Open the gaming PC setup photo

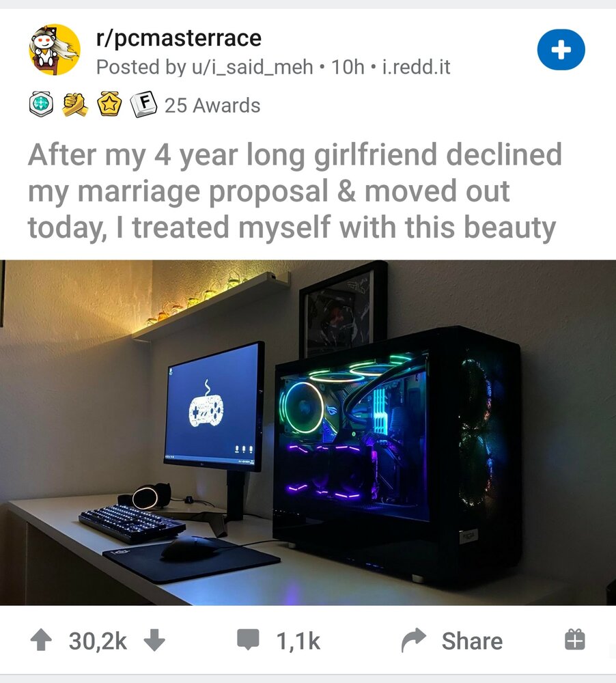308,432
